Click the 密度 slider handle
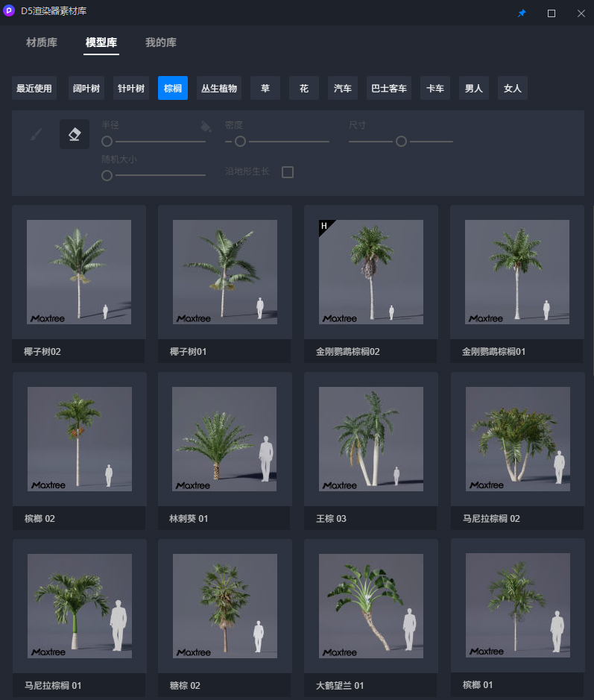The height and width of the screenshot is (700, 594). (x=240, y=141)
